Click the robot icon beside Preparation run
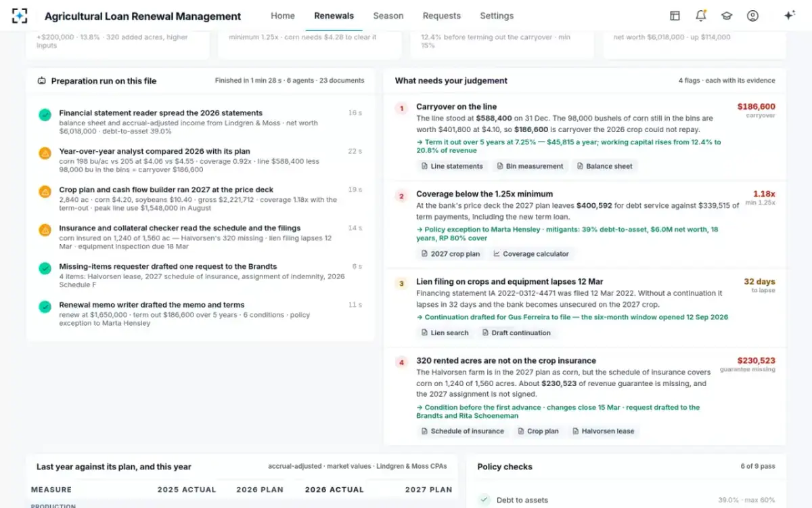 click(42, 81)
